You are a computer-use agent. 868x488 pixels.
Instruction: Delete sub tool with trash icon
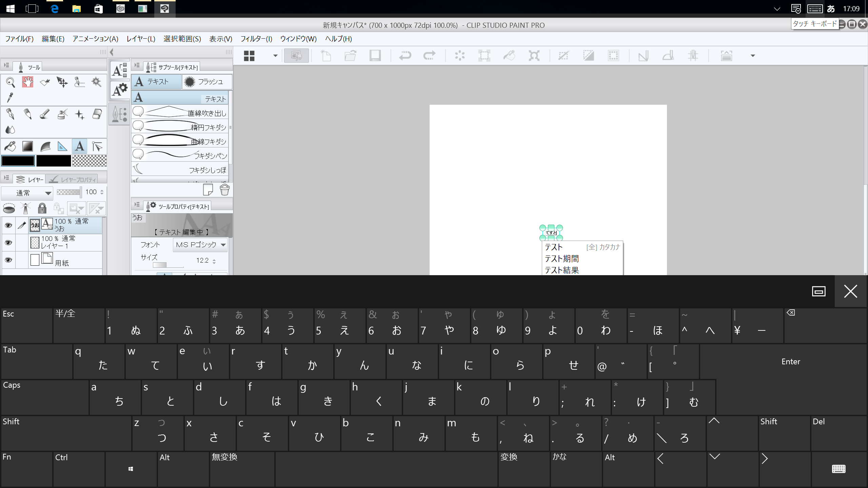[x=224, y=190]
